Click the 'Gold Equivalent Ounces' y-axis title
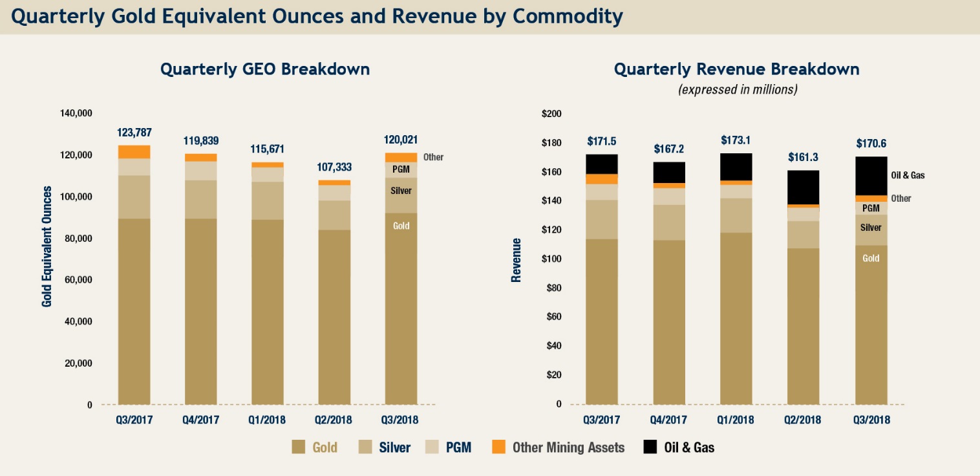 tap(47, 246)
